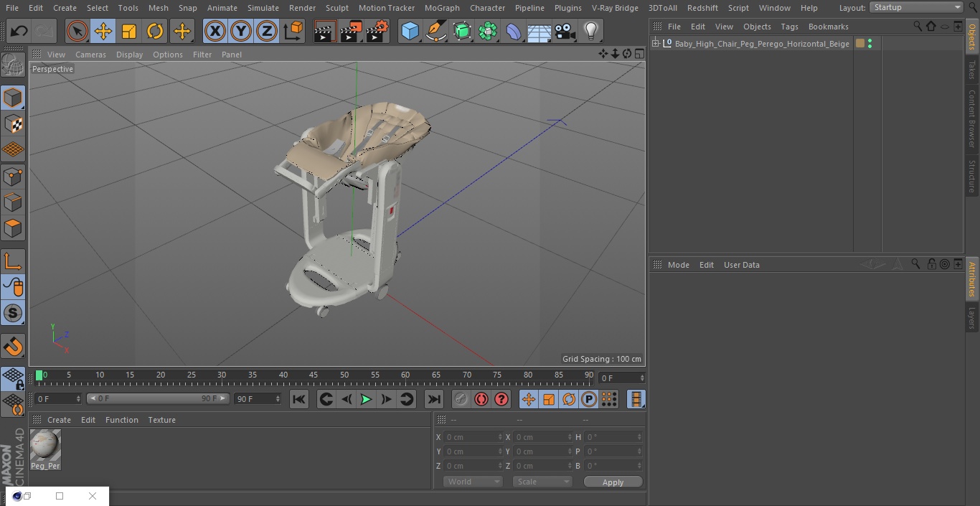
Task: Toggle Autokeying button
Action: pyautogui.click(x=481, y=399)
